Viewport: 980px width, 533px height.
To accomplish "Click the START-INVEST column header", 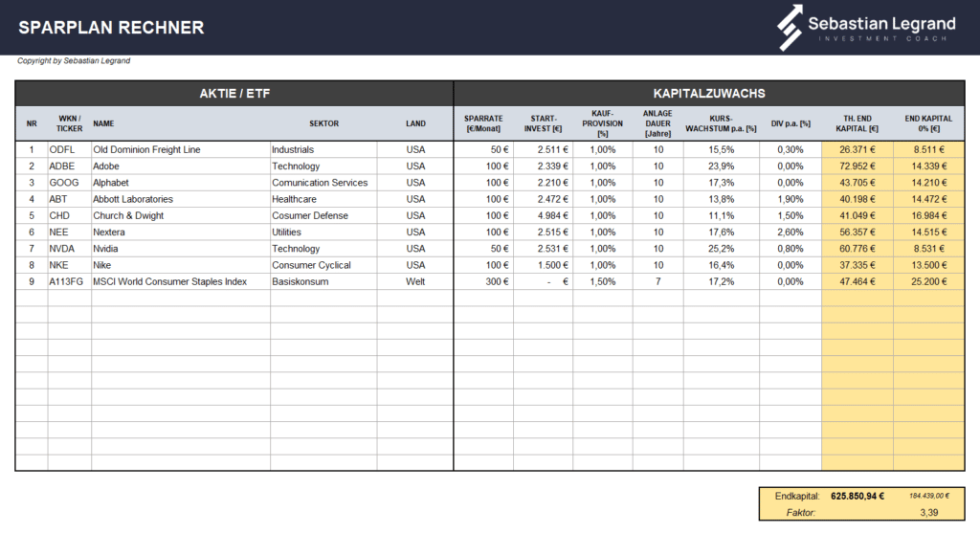I will point(544,123).
